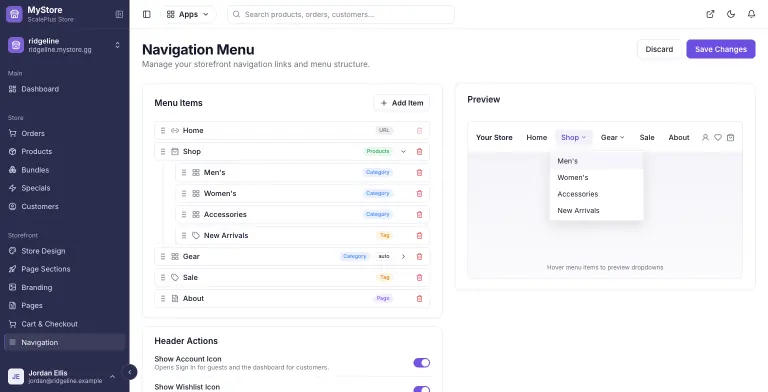This screenshot has width=768, height=392.
Task: Toggle Show Account Icon switch
Action: click(422, 363)
